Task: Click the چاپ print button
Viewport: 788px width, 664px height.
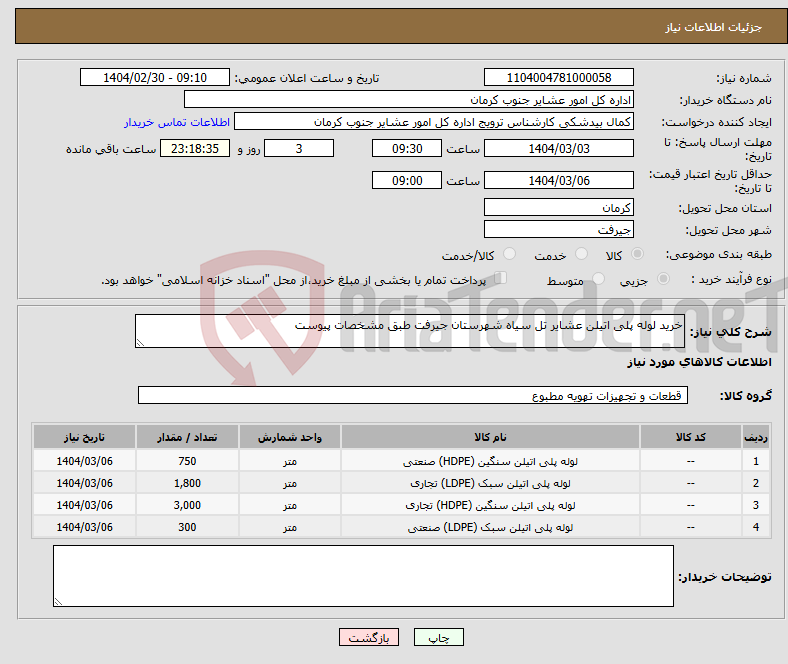Action: tap(439, 637)
